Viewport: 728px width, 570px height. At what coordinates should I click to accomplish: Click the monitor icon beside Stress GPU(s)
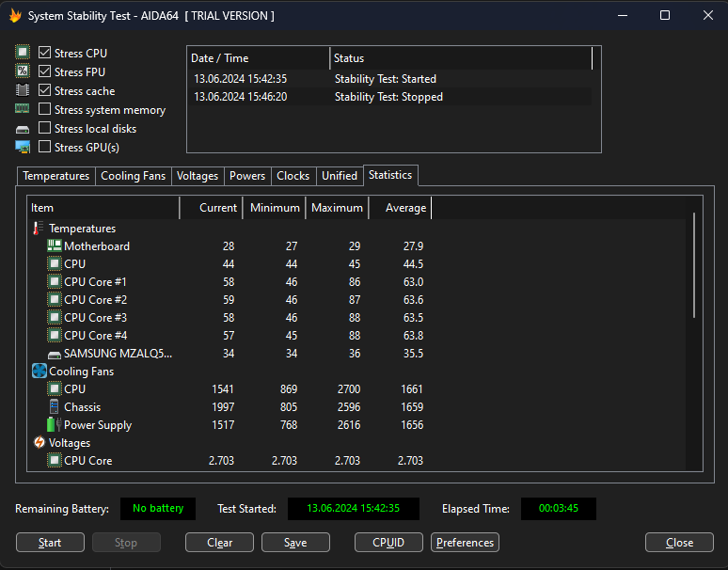coord(23,147)
